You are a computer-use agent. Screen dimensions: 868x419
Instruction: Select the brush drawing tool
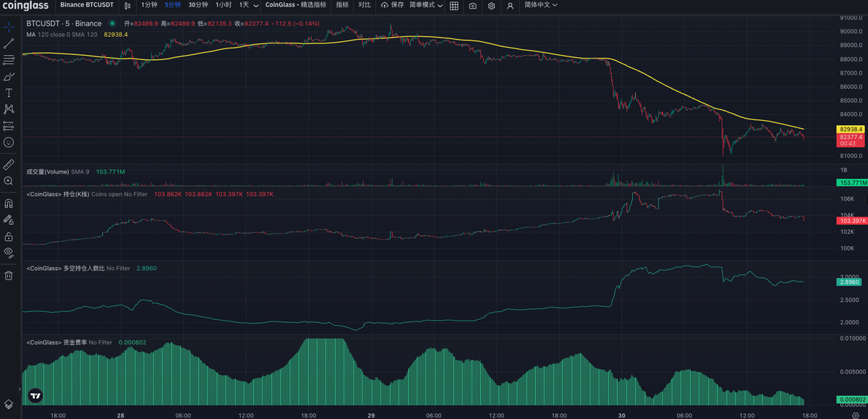(x=9, y=76)
